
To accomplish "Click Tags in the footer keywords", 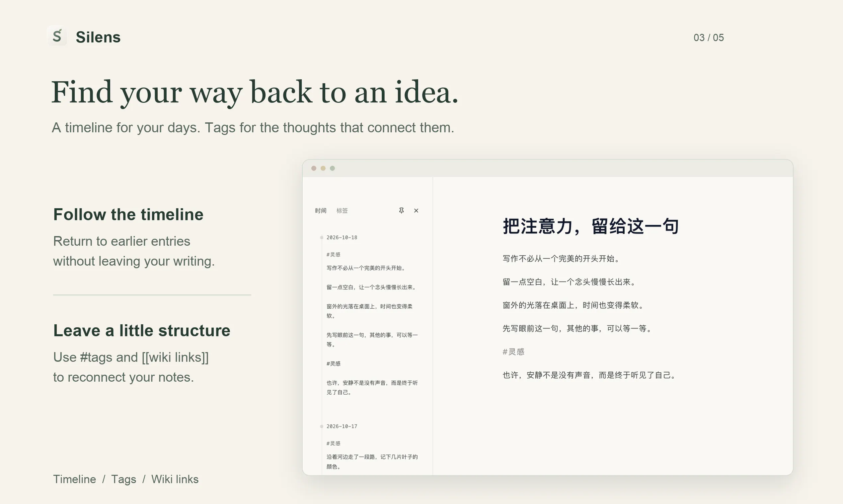I will (124, 479).
